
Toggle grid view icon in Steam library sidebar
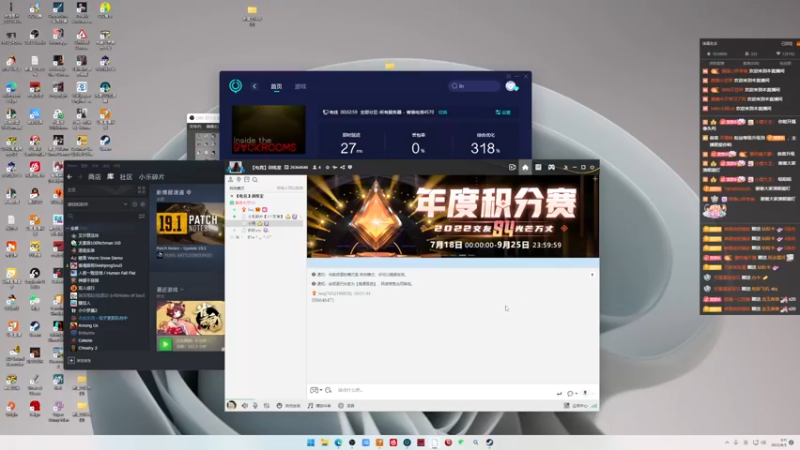[141, 190]
